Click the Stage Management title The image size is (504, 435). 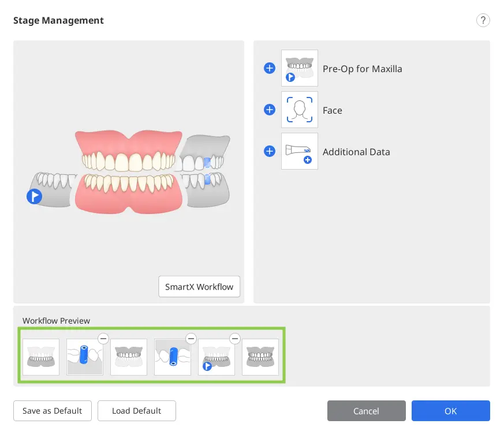coord(58,20)
